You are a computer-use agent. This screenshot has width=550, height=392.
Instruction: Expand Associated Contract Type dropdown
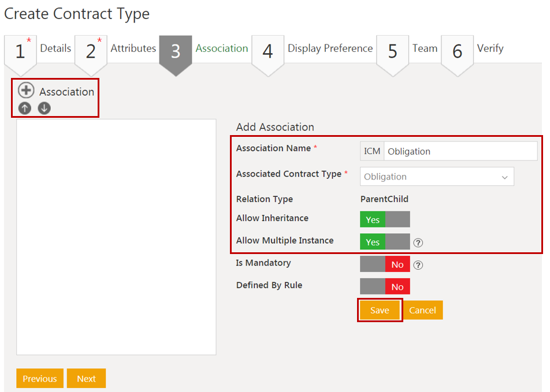tap(437, 177)
